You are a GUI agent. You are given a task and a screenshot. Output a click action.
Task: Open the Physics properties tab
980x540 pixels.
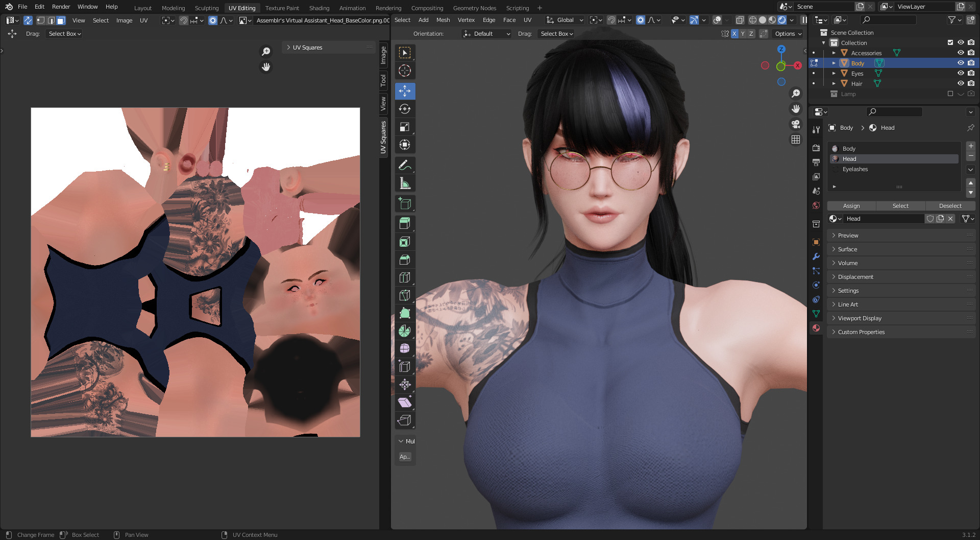[816, 285]
